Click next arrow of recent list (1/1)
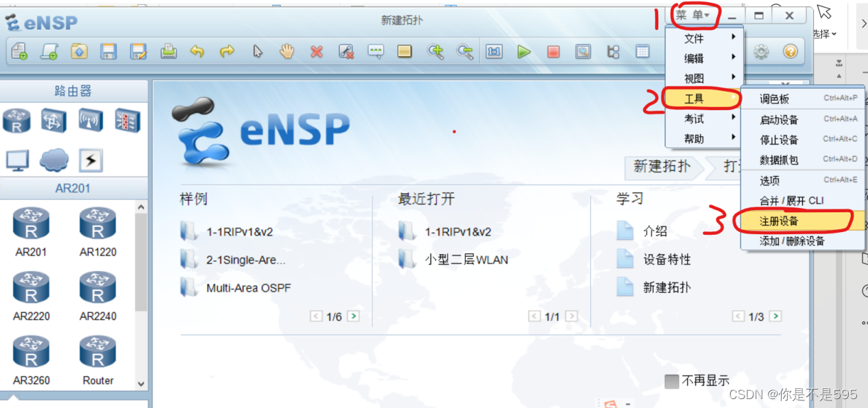Image resolution: width=868 pixels, height=408 pixels. [571, 316]
